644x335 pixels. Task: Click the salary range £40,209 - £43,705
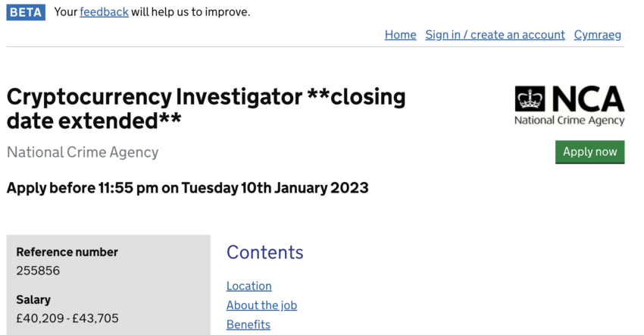(x=67, y=318)
